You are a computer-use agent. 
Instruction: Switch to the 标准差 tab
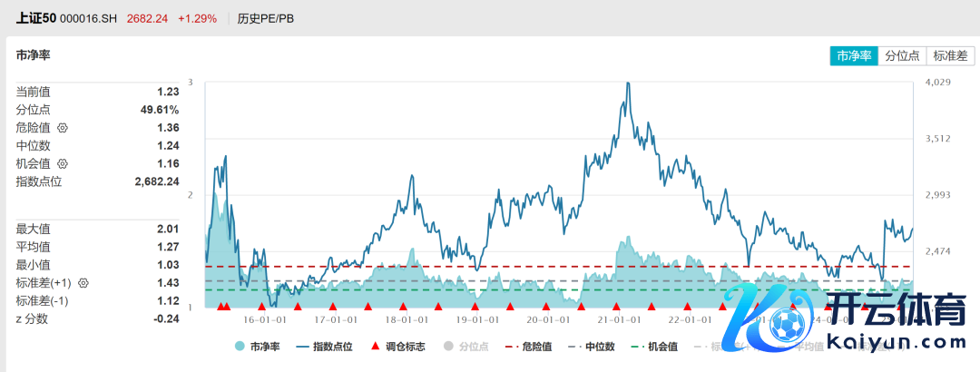(x=950, y=55)
